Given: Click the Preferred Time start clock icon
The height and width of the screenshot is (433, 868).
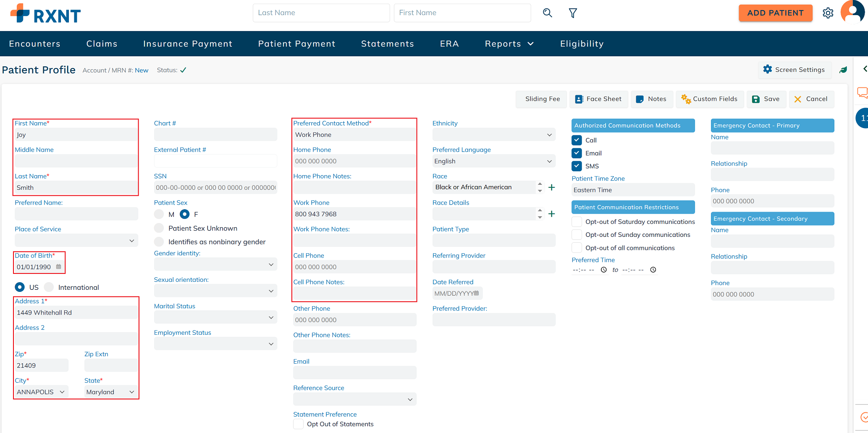Looking at the screenshot, I should [x=604, y=270].
